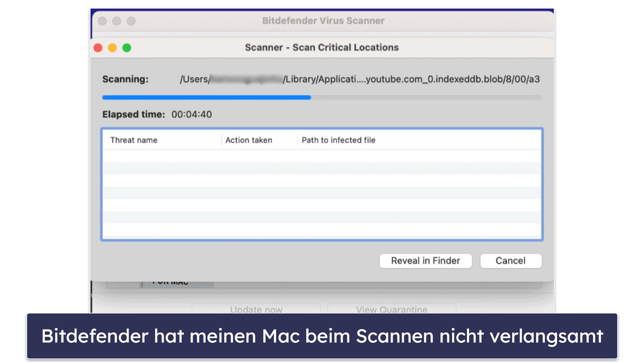Image resolution: width=644 pixels, height=362 pixels.
Task: Click the Bitdefender Virus Scanner window title
Action: coord(323,20)
